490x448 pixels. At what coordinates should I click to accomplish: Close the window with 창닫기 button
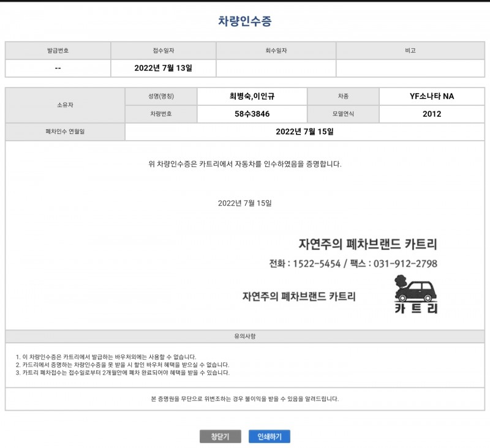point(220,436)
